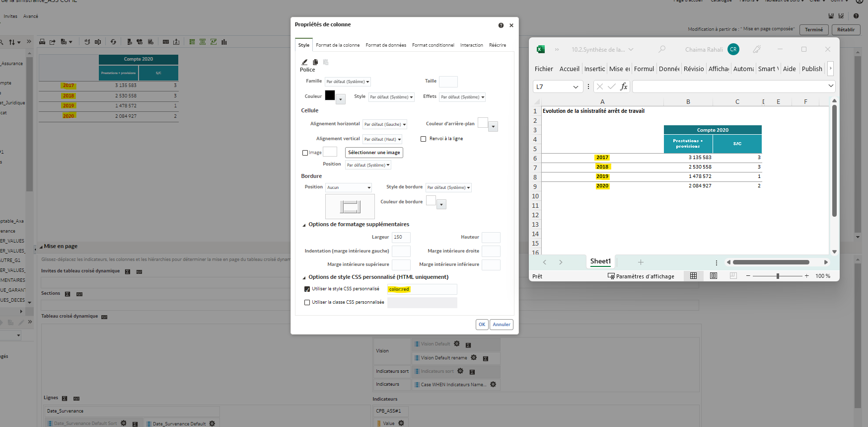Click the Terminé button
868x427 pixels.
tap(814, 30)
